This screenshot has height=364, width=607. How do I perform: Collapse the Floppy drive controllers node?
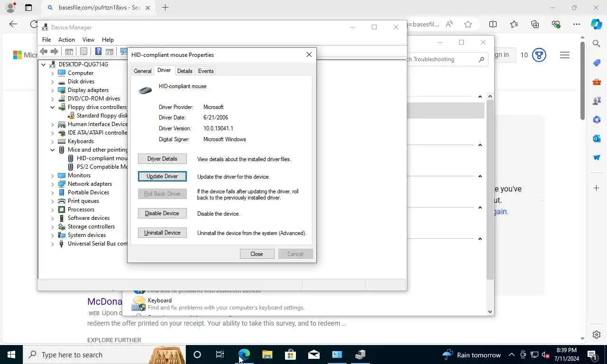click(53, 107)
